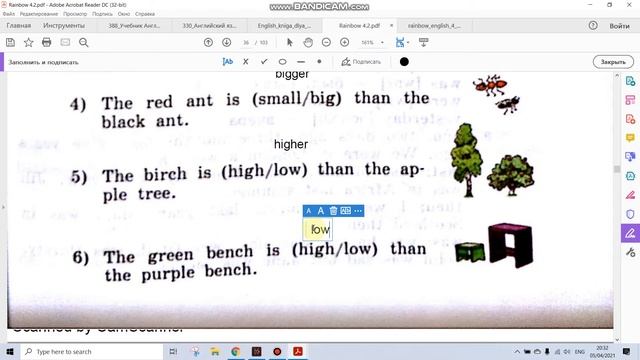
Task: Select the check mark tool
Action: pos(264,62)
